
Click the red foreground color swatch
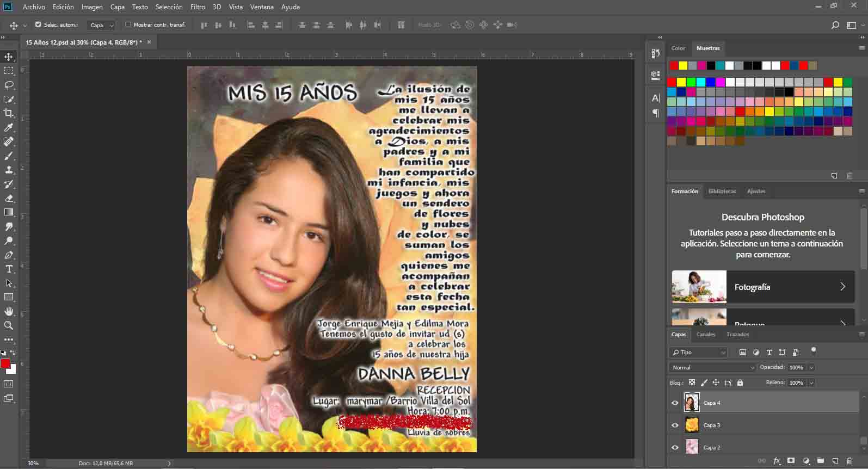tap(5, 364)
